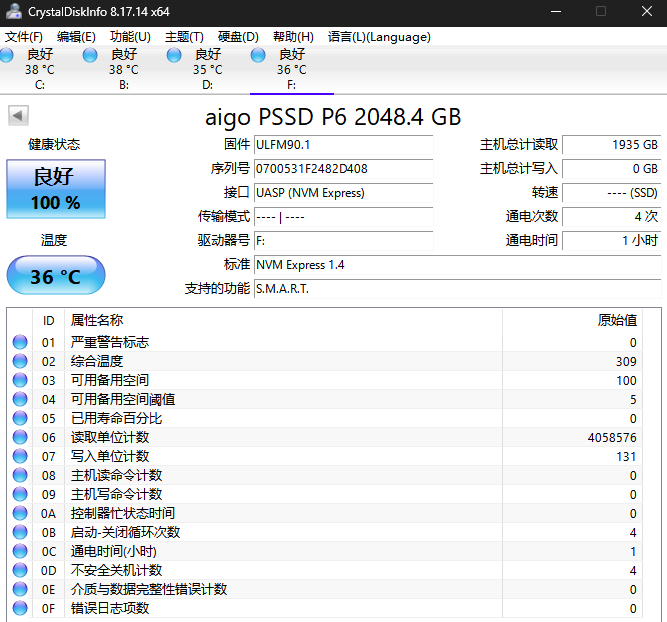Click status orb for attribute 0C 通电时间(小时)
667x622 pixels.
pyautogui.click(x=20, y=551)
